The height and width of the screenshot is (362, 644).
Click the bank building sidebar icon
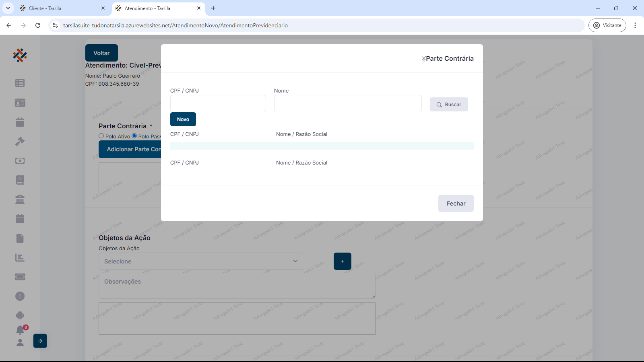click(x=20, y=199)
